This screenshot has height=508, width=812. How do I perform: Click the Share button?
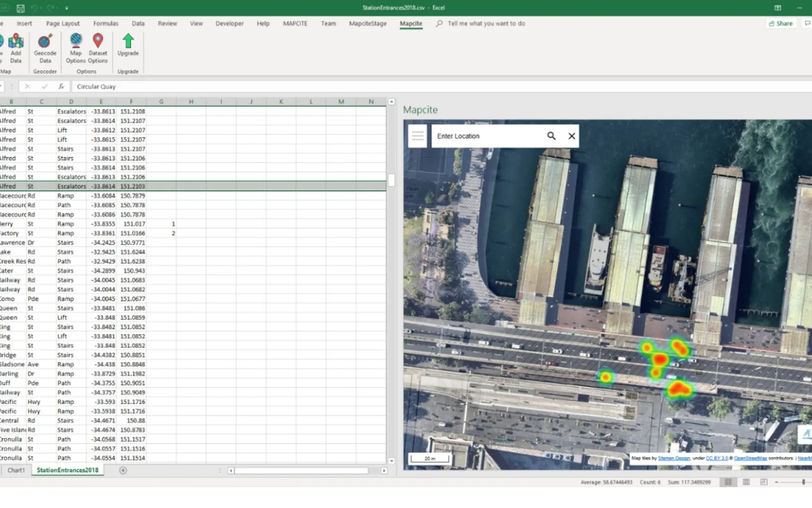tap(781, 23)
